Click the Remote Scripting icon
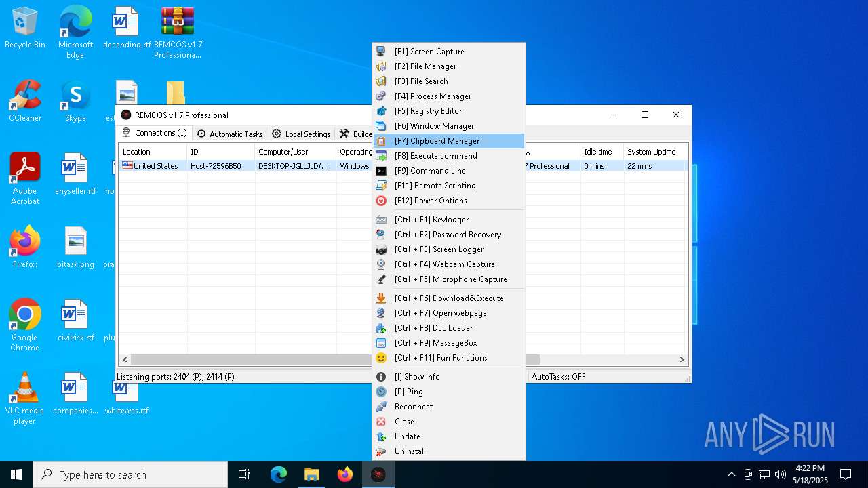 click(381, 186)
